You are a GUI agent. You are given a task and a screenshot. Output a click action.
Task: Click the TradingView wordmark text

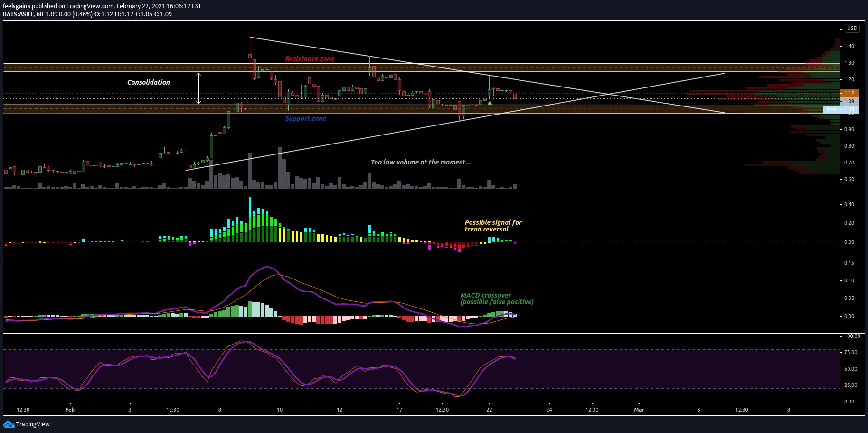33,424
